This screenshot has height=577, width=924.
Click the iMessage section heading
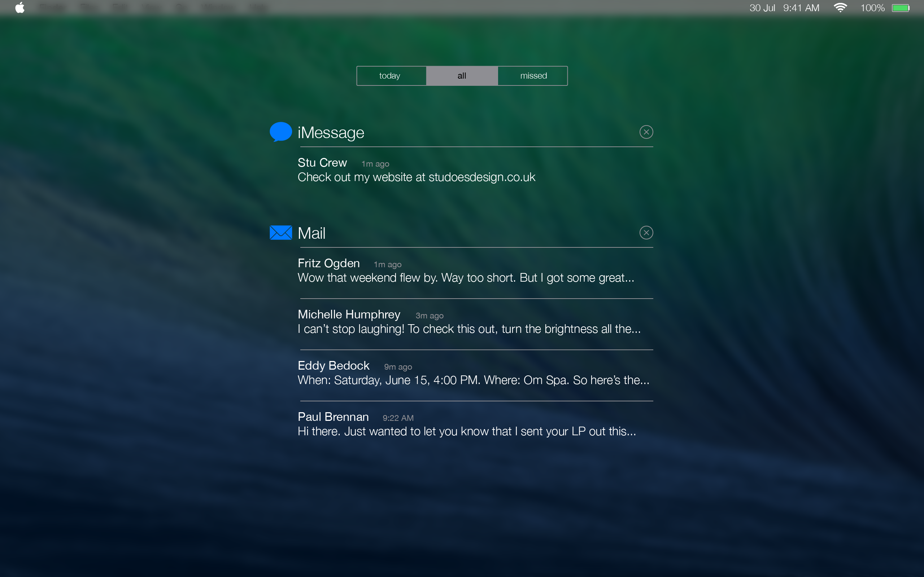(331, 133)
